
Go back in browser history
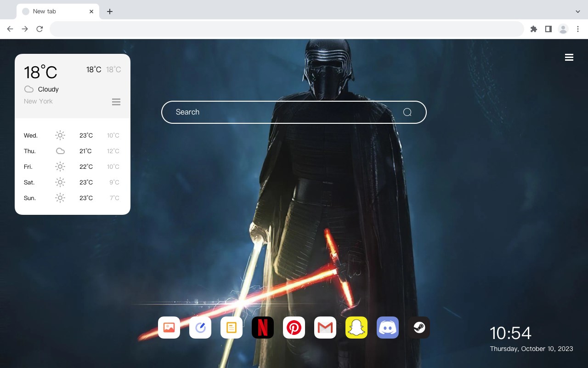click(x=10, y=29)
